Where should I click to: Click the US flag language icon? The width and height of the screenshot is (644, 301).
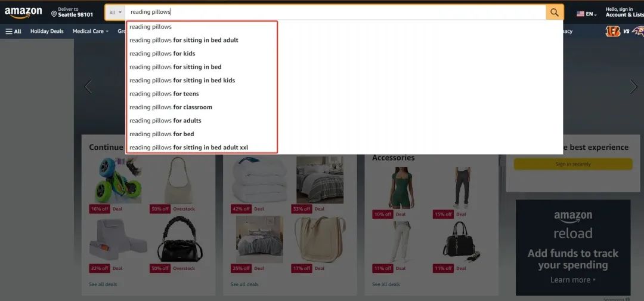pos(580,14)
